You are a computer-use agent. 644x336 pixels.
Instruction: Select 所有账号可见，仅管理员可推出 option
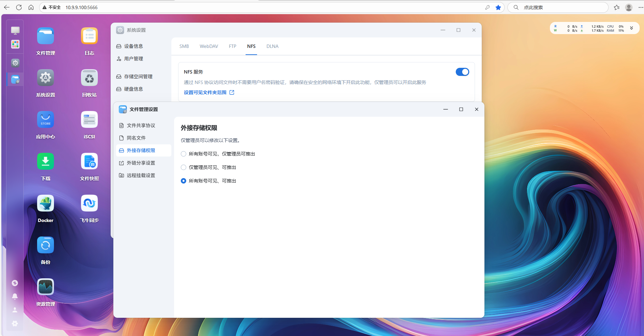coord(184,154)
